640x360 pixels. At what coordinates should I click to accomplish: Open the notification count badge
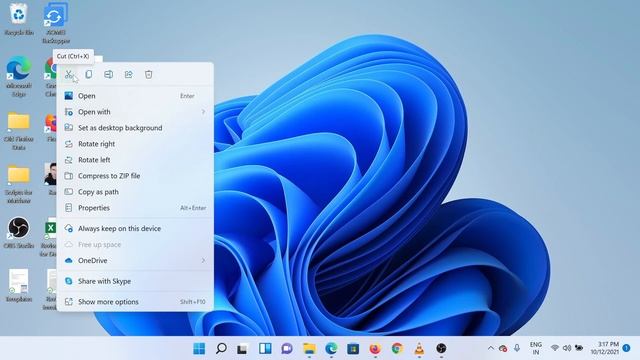pyautogui.click(x=627, y=348)
